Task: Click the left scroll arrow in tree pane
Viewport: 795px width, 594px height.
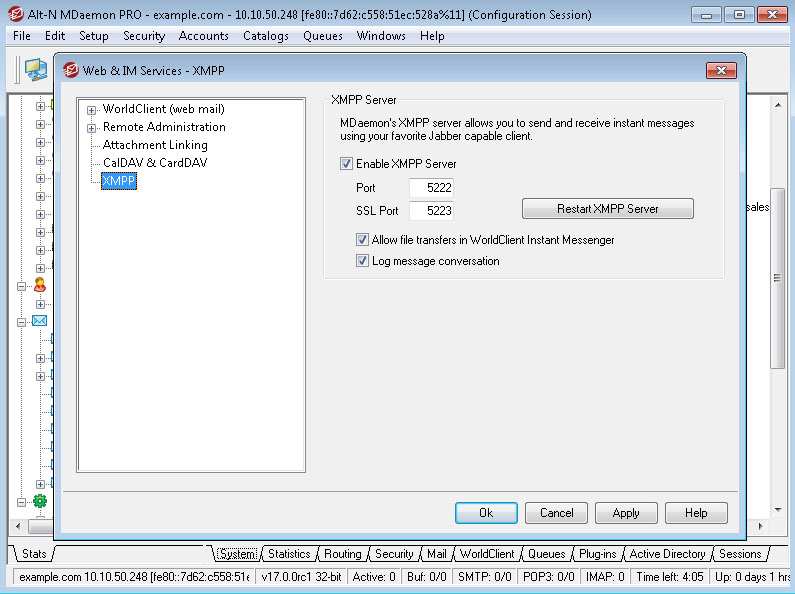Action: coord(15,526)
